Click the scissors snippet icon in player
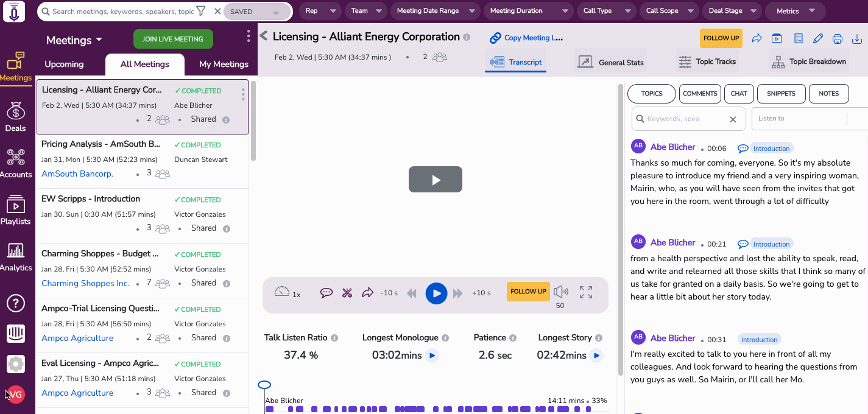 tap(347, 293)
